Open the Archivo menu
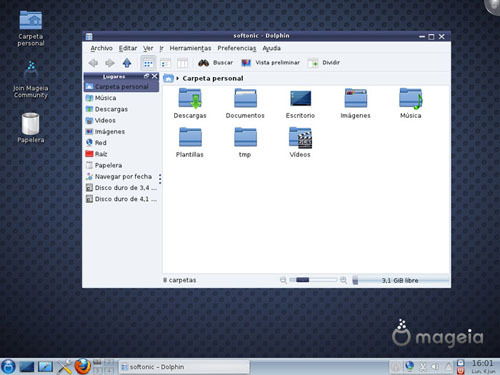 click(x=101, y=48)
